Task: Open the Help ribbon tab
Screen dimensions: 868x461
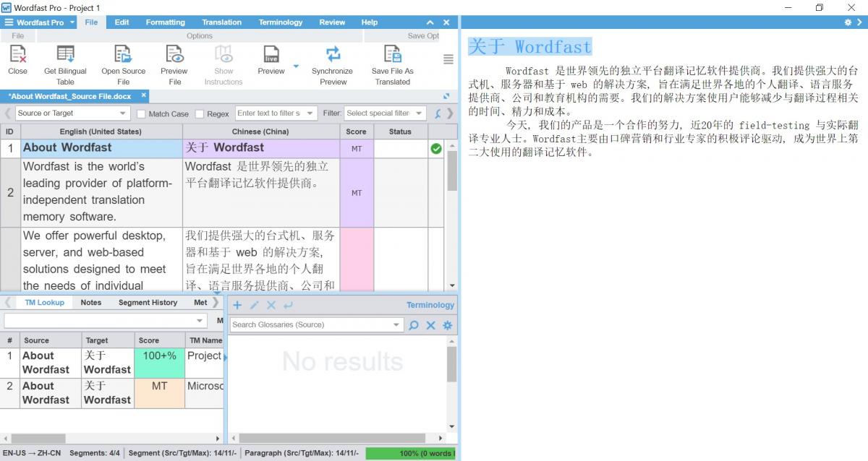Action: tap(370, 22)
